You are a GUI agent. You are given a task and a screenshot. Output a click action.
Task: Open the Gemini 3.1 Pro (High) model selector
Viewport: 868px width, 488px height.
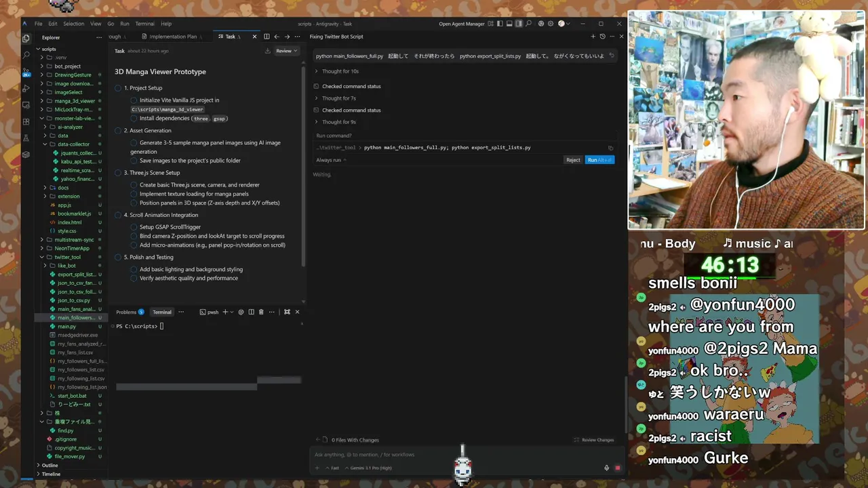pyautogui.click(x=369, y=468)
